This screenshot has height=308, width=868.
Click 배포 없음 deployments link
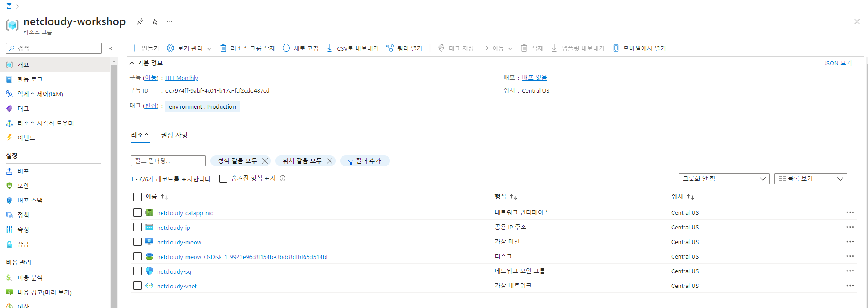pos(534,78)
